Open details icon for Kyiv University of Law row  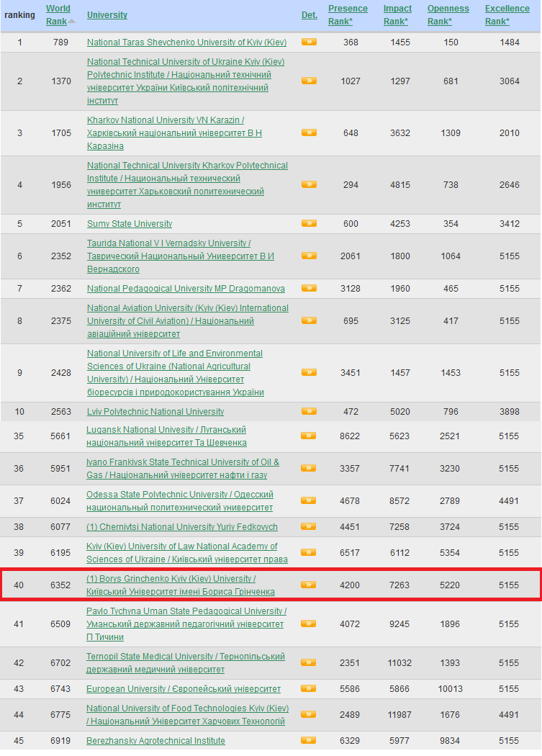click(x=309, y=552)
